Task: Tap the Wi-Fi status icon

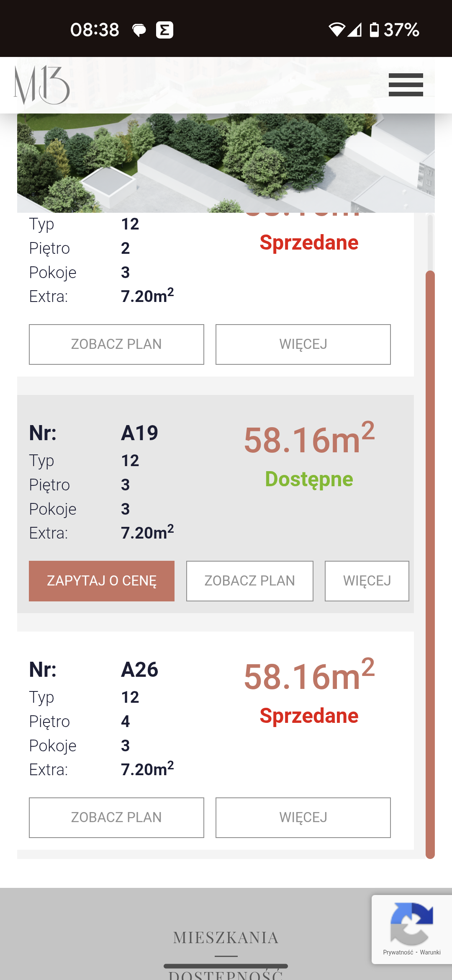Action: (336, 30)
